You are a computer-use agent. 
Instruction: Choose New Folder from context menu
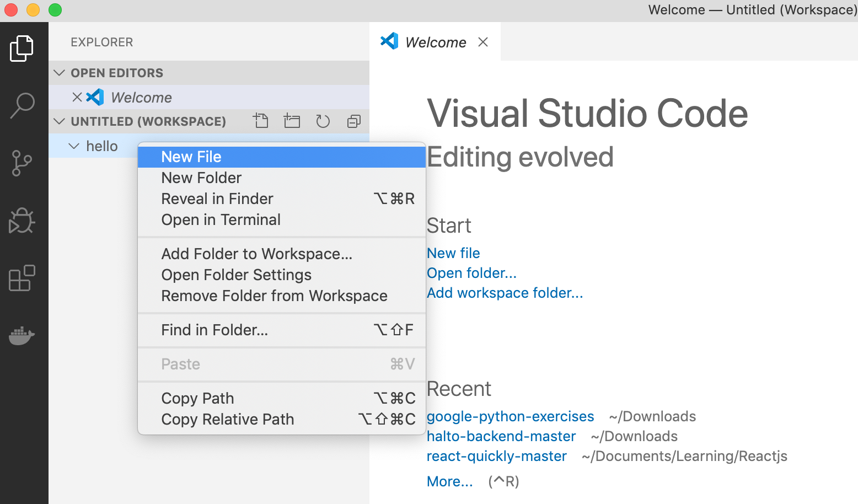(201, 178)
